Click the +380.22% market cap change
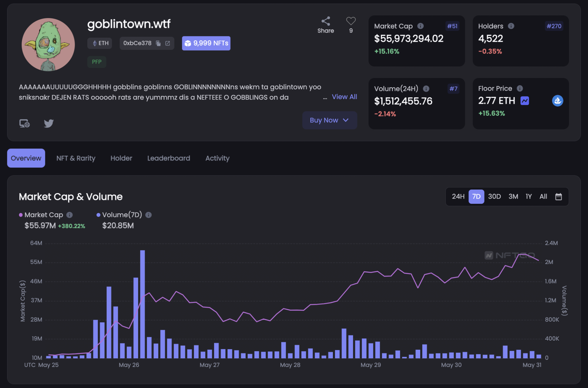588x388 pixels. pos(71,226)
